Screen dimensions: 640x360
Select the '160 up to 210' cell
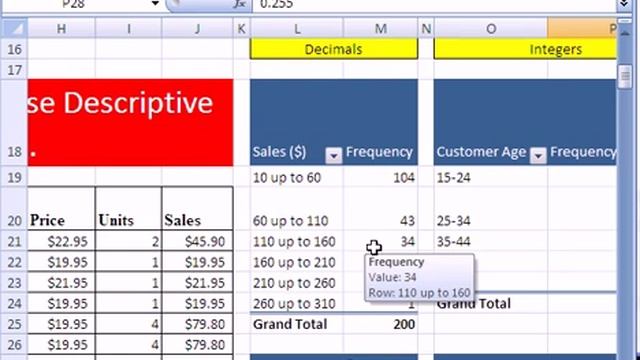pyautogui.click(x=297, y=262)
